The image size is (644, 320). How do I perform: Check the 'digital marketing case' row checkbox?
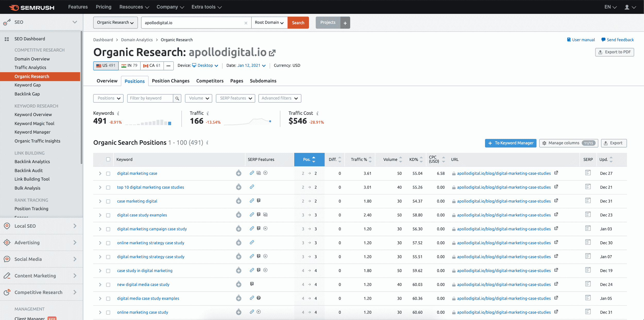point(108,174)
